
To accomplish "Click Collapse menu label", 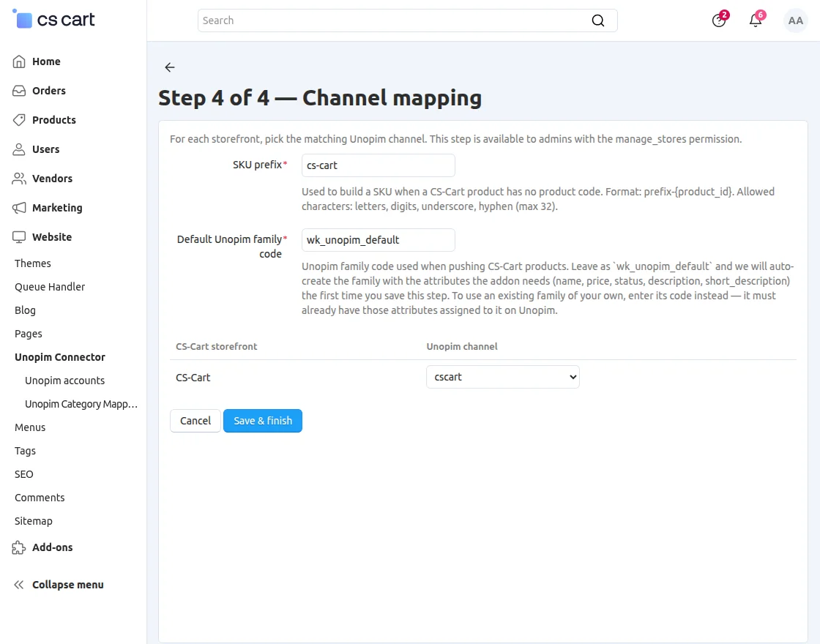I will 68,585.
